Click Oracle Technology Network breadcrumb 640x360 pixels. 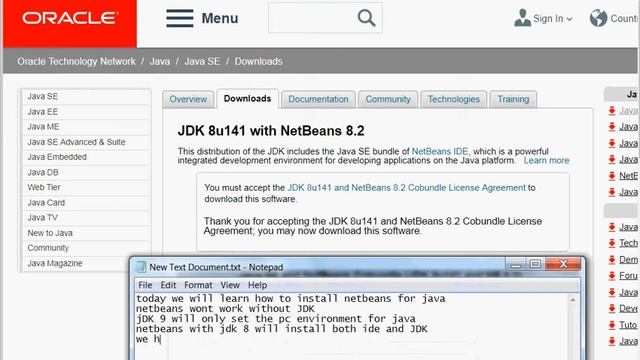click(76, 61)
